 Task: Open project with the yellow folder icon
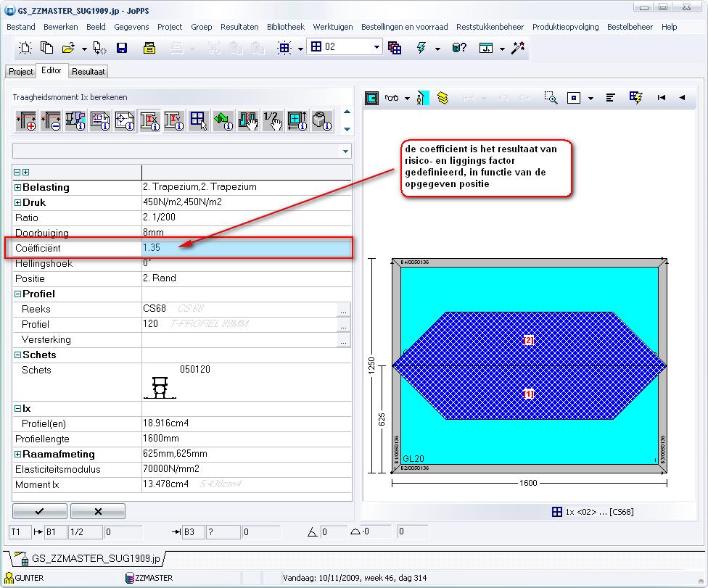point(68,48)
